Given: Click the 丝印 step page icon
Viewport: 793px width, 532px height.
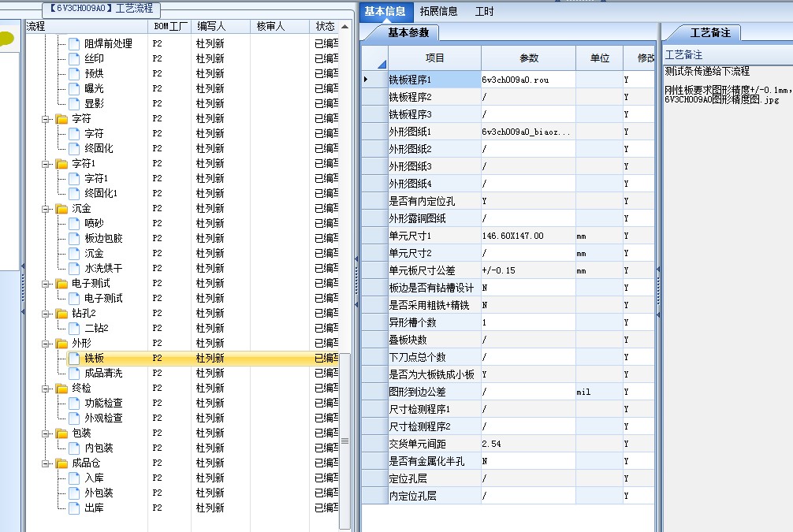Looking at the screenshot, I should click(74, 58).
